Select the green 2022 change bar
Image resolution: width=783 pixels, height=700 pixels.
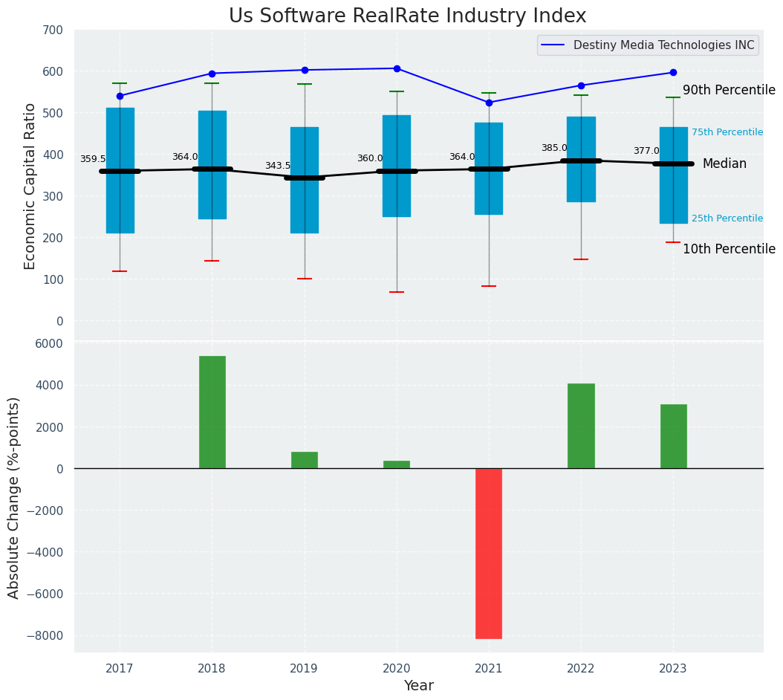[x=581, y=426]
